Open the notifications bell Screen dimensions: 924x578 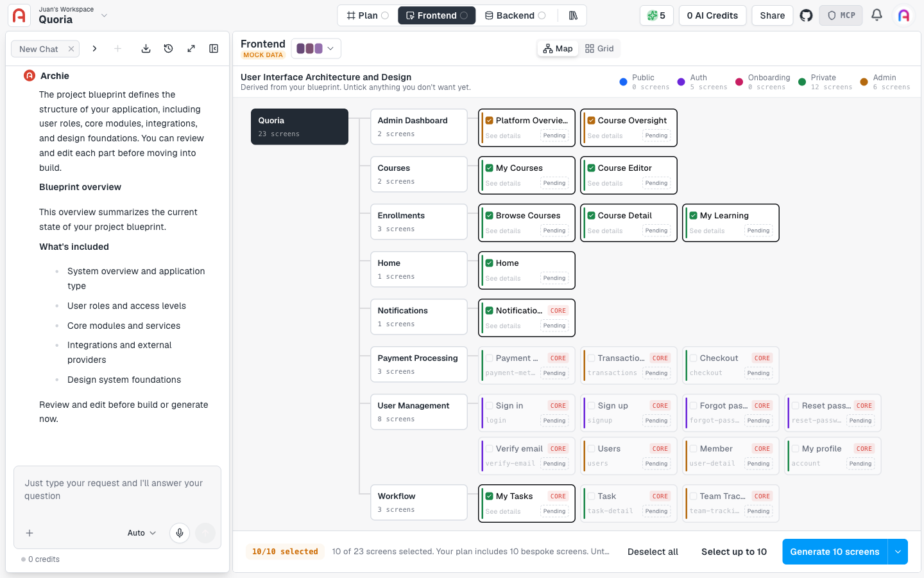pos(877,15)
